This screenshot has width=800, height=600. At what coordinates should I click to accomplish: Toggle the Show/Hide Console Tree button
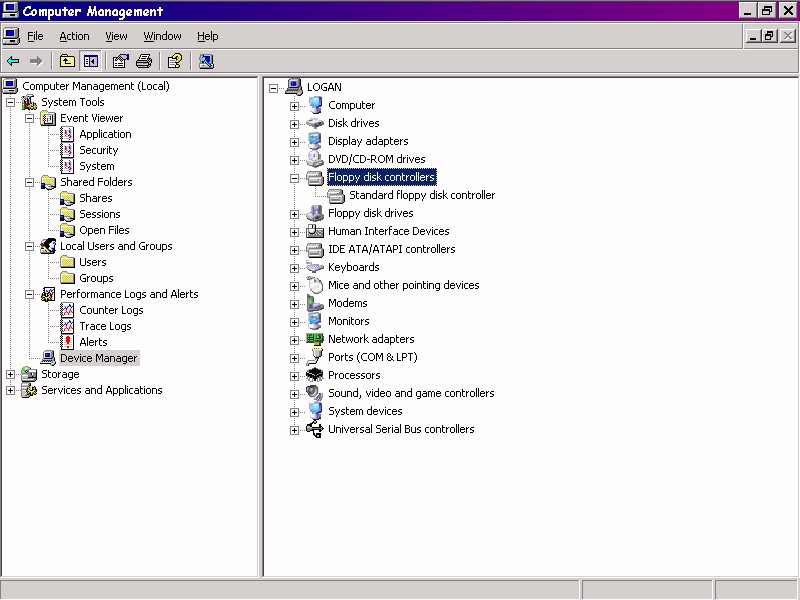(91, 62)
